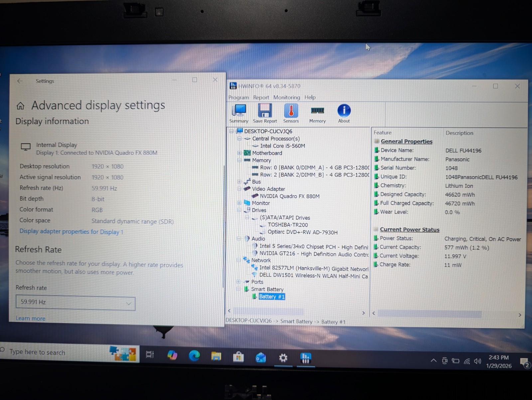This screenshot has height=400, width=532.
Task: Collapse the Video Adapter tree node
Action: [239, 189]
